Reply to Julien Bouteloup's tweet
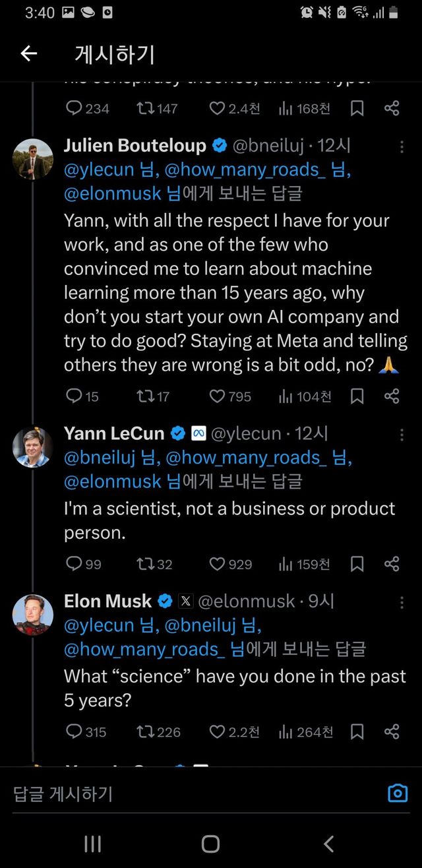Image resolution: width=422 pixels, height=868 pixels. click(75, 396)
